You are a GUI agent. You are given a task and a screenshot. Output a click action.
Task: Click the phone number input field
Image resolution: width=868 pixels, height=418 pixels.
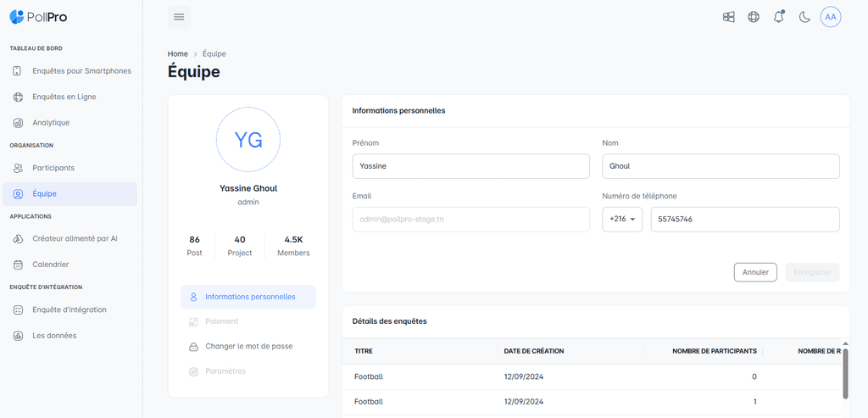744,220
